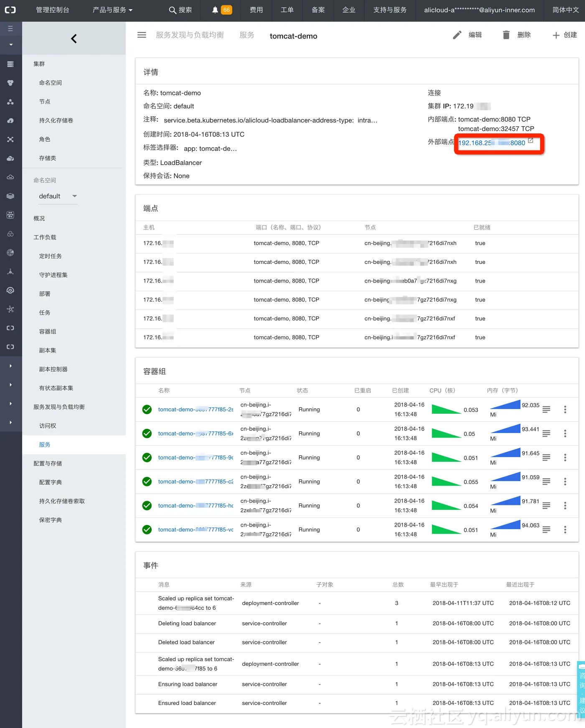This screenshot has width=585, height=728.
Task: Toggle the dark rail hamburger menu icon
Action: click(10, 29)
